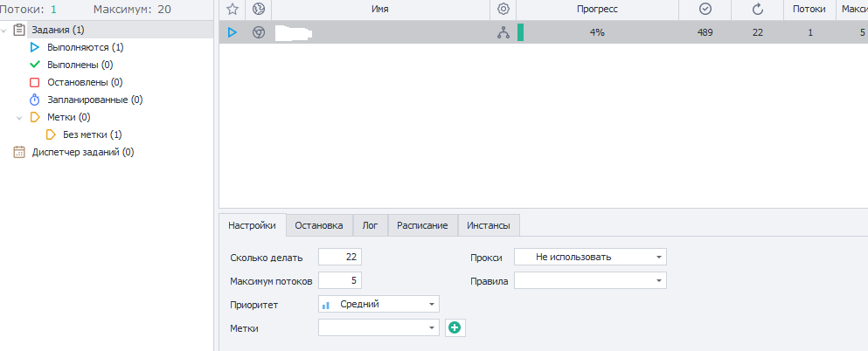868x351 pixels.
Task: Click the browser globe column header icon
Action: [258, 9]
